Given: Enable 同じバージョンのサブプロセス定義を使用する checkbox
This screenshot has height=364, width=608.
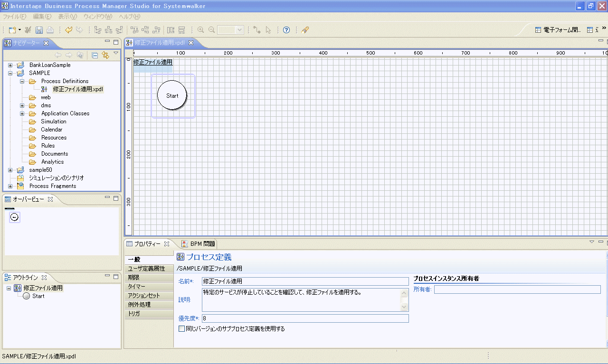Looking at the screenshot, I should click(x=181, y=328).
